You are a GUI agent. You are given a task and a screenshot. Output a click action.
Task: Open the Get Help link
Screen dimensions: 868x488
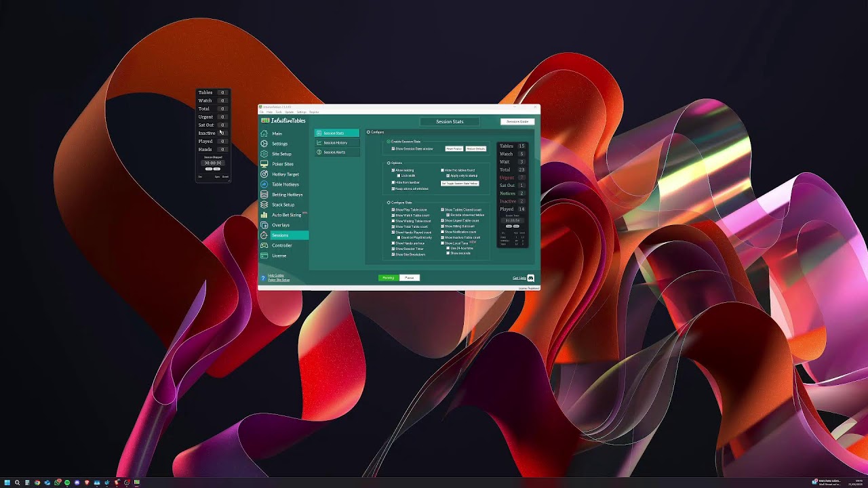(x=519, y=278)
